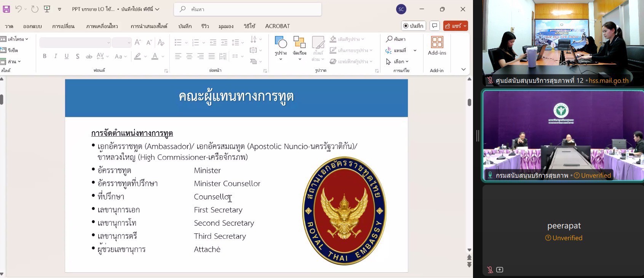The width and height of the screenshot is (644, 278).
Task: Click the ค้นหา search box
Action: click(x=248, y=9)
